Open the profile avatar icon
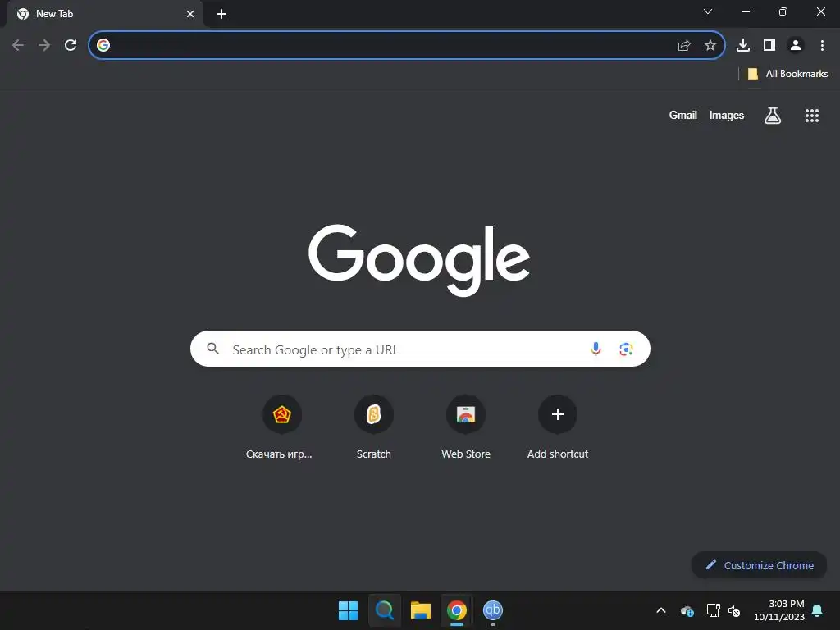The image size is (840, 630). point(796,46)
